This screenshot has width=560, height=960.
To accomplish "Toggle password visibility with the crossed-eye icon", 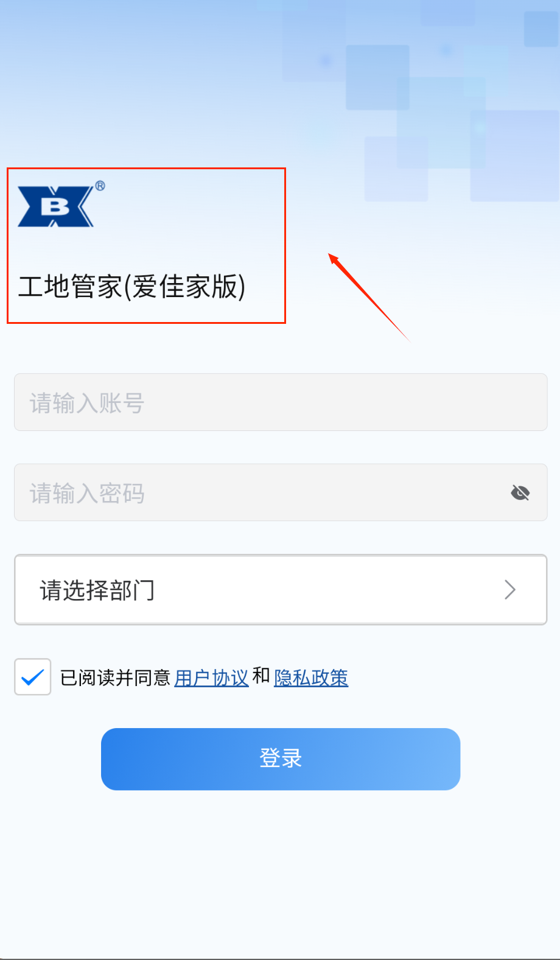I will pyautogui.click(x=520, y=492).
